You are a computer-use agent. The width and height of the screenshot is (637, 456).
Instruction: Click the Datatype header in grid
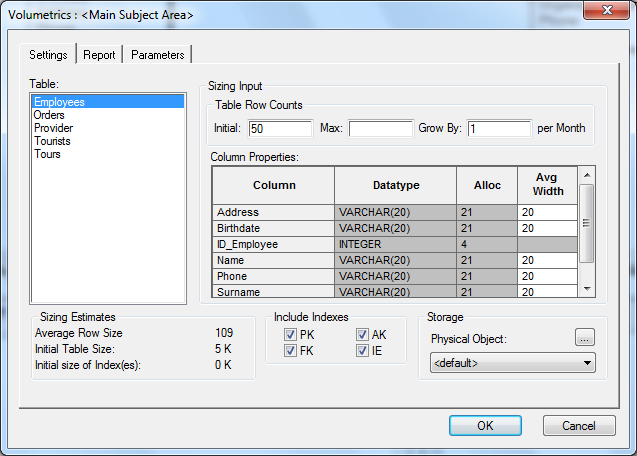395,185
